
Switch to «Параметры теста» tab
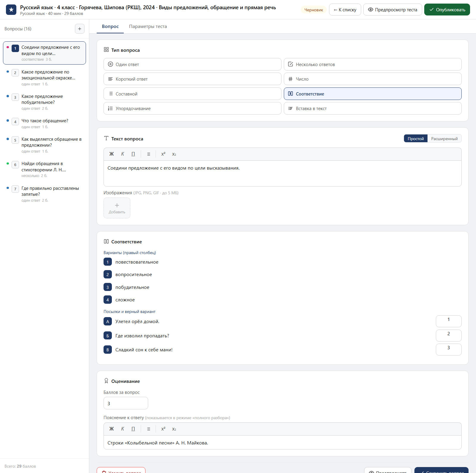point(148,26)
